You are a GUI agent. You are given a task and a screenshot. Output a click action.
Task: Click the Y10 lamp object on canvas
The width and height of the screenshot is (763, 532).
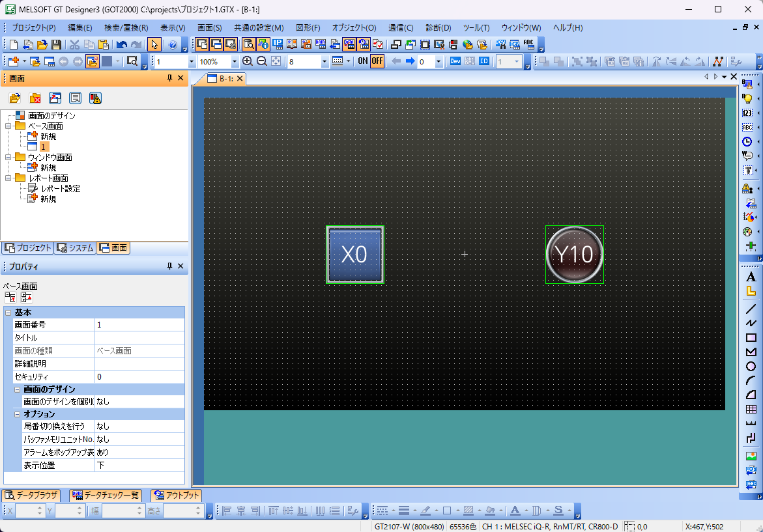(574, 255)
